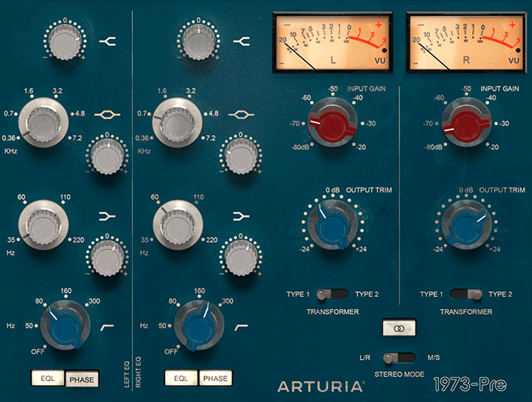Click the TYPE 1 label on right transformer

coord(432,294)
